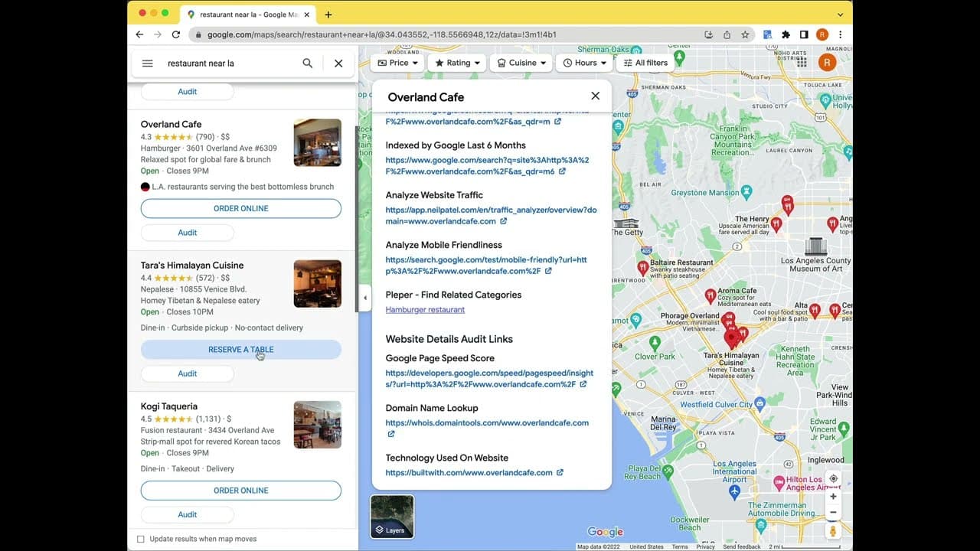Select the restaurant near la browser tab
The image size is (980, 551).
248,15
